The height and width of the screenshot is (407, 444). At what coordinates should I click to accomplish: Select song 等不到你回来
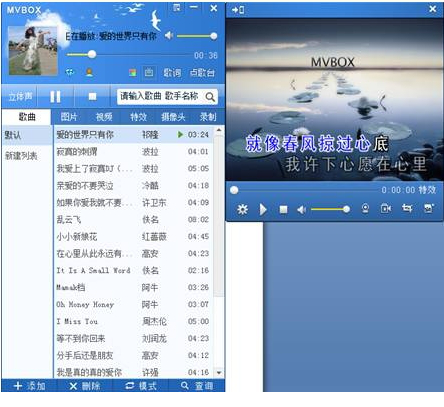(133, 338)
